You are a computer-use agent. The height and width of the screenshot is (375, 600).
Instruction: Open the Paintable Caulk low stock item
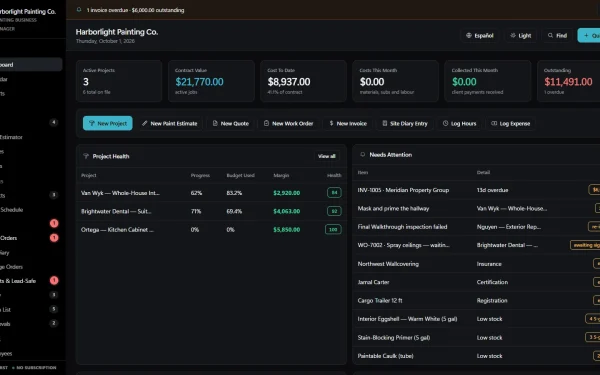click(x=476, y=356)
